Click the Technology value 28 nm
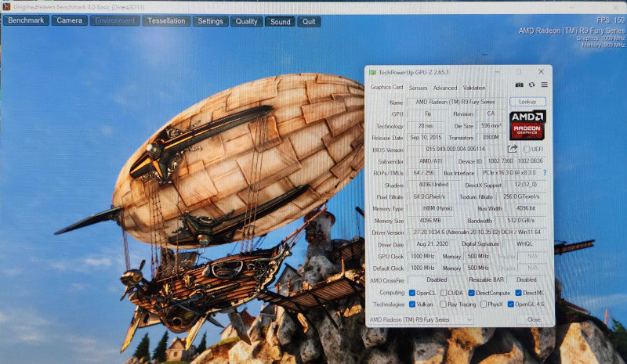Viewport: 627px width, 364px height. click(425, 125)
